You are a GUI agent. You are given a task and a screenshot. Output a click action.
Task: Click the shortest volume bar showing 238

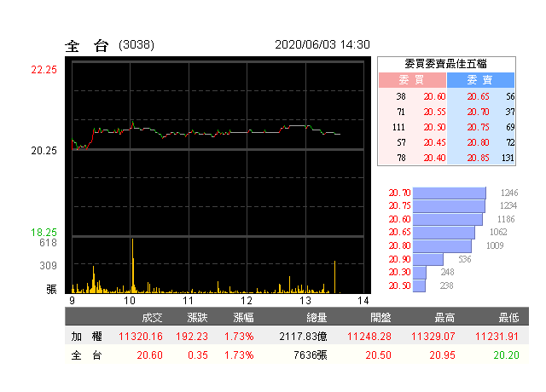pos(419,285)
